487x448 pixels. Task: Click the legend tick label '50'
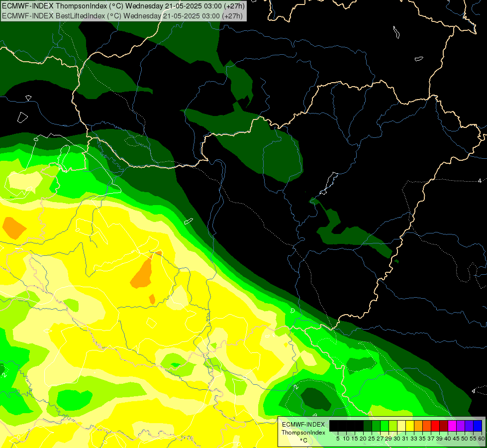(x=465, y=439)
